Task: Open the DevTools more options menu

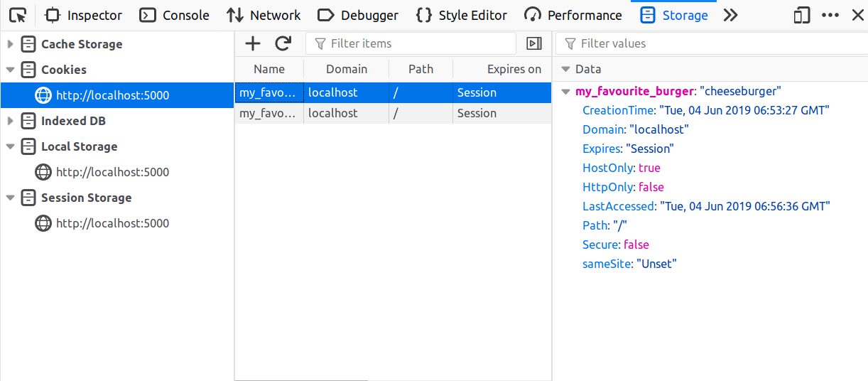Action: (830, 15)
